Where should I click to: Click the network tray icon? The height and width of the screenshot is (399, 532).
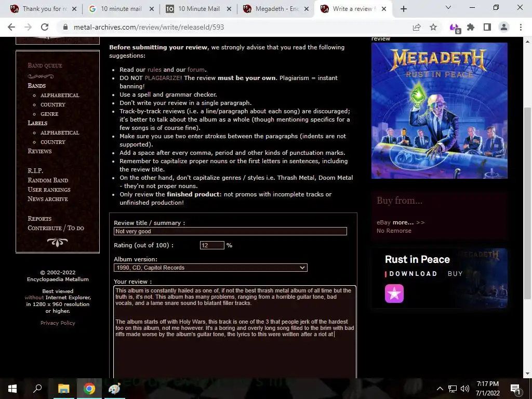click(x=453, y=389)
